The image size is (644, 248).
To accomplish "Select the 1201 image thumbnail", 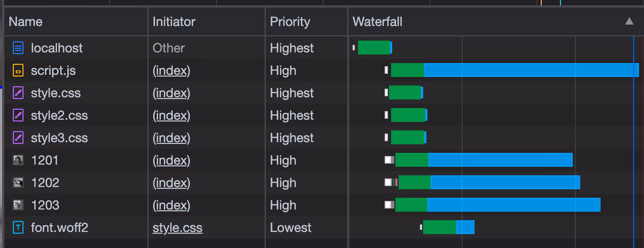I will (18, 160).
